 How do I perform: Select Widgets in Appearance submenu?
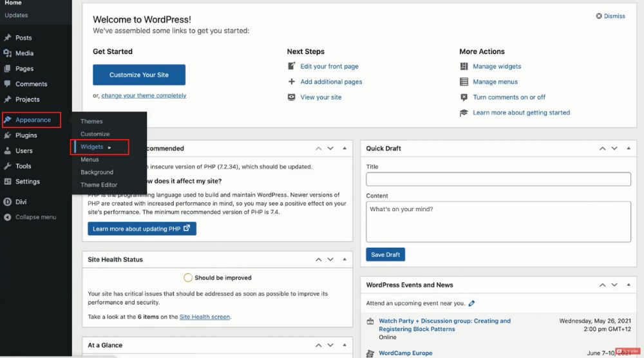pyautogui.click(x=91, y=147)
